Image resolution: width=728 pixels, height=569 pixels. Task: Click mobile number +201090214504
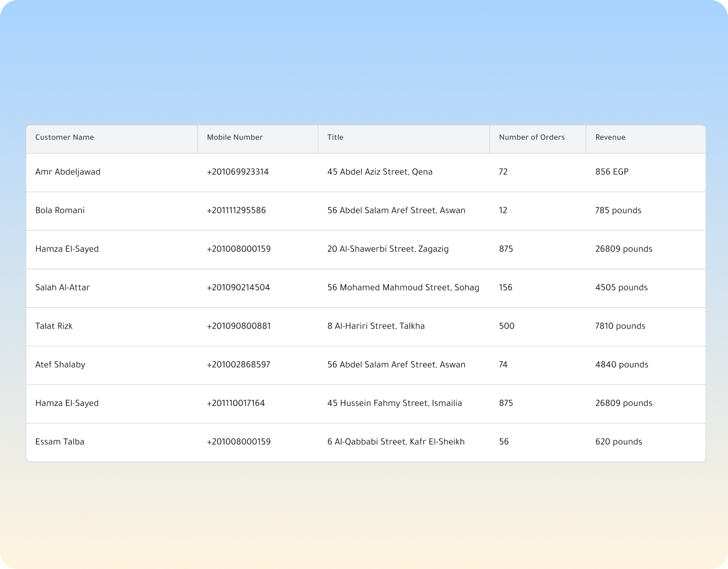pos(238,288)
